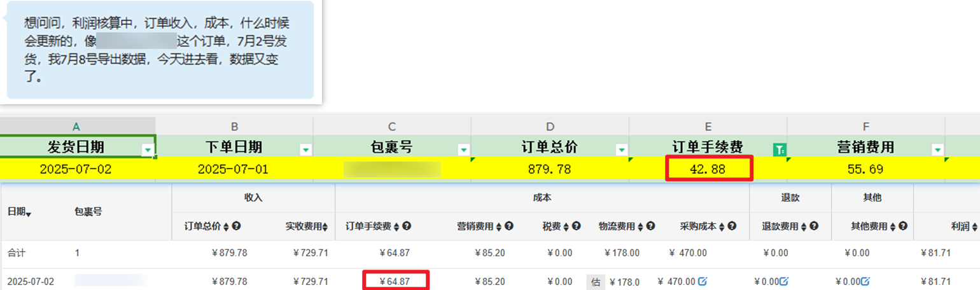
Task: Edit the 退款费用 ¥0.00 value in 2025-07-02 row
Action: (x=784, y=280)
